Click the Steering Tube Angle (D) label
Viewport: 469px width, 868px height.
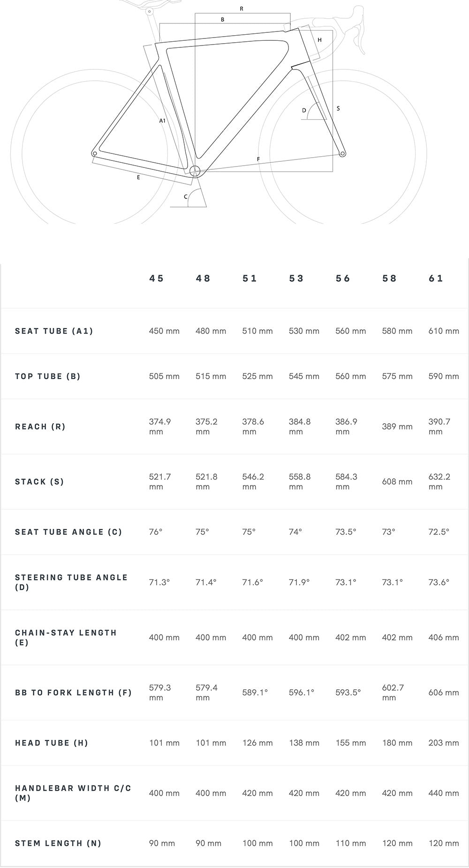coord(71,582)
